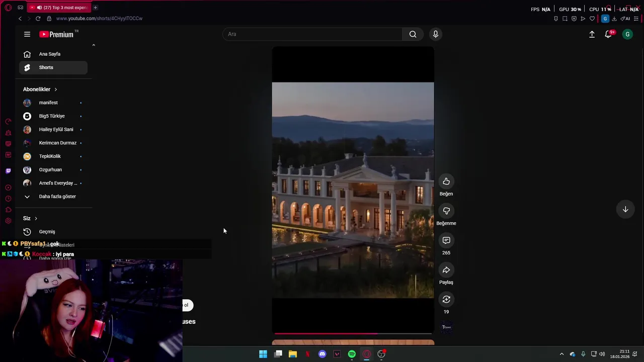Expand the Siz section chevron
Viewport: 644px width, 362px height.
tap(36, 219)
